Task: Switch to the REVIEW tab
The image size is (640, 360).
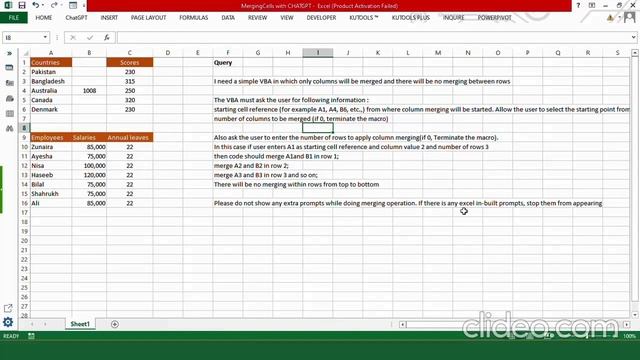Action: (x=258, y=18)
